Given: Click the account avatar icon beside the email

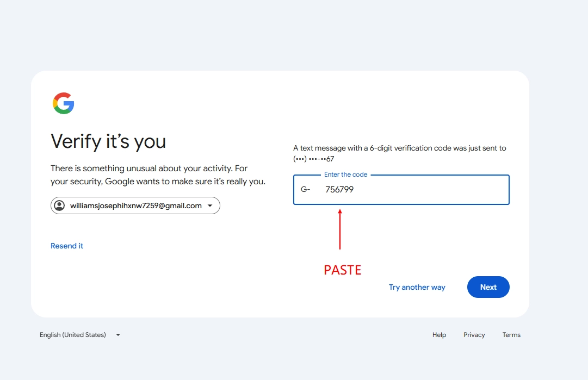Looking at the screenshot, I should 59,205.
